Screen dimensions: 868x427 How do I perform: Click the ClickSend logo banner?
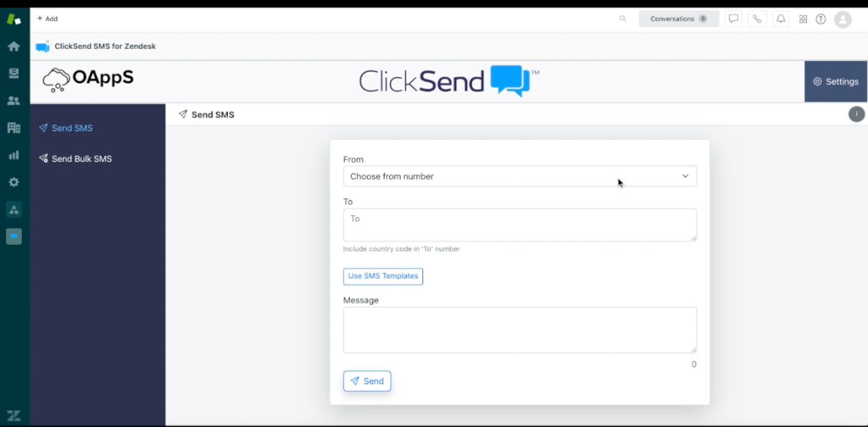coord(449,81)
